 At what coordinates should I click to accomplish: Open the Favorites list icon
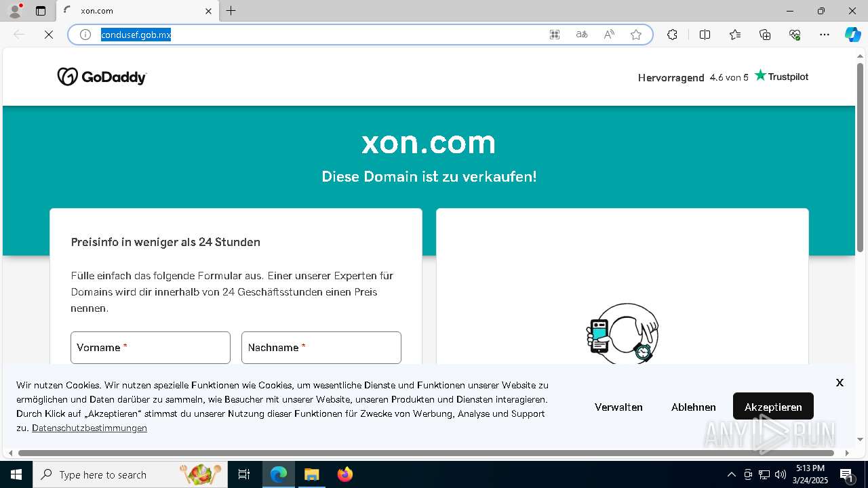tap(735, 35)
